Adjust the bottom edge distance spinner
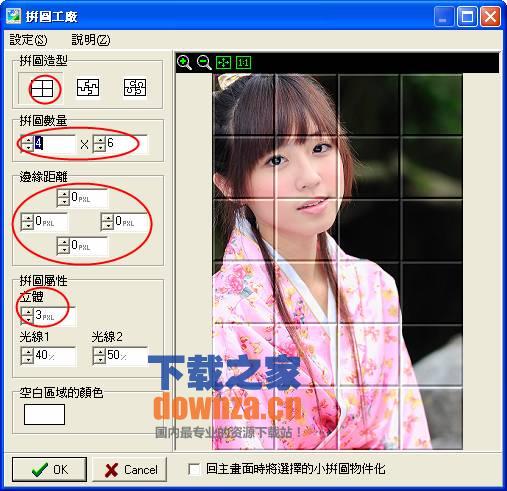Screen dimensions: 507x491 click(63, 246)
